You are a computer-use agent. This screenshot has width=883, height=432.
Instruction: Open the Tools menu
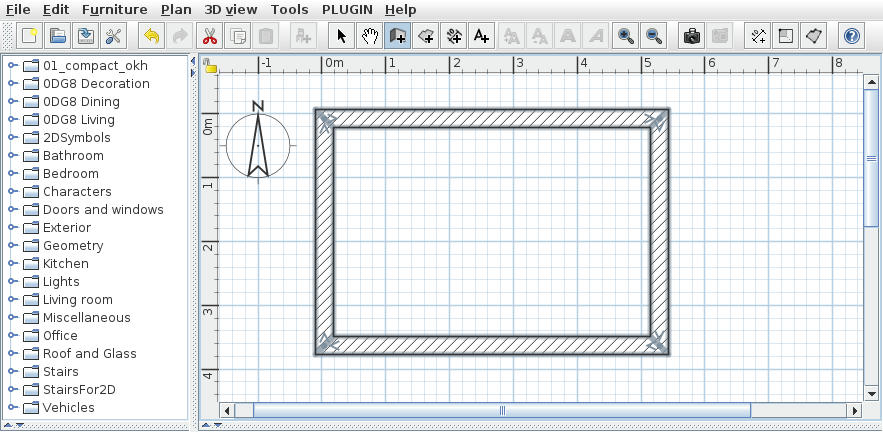pos(289,10)
